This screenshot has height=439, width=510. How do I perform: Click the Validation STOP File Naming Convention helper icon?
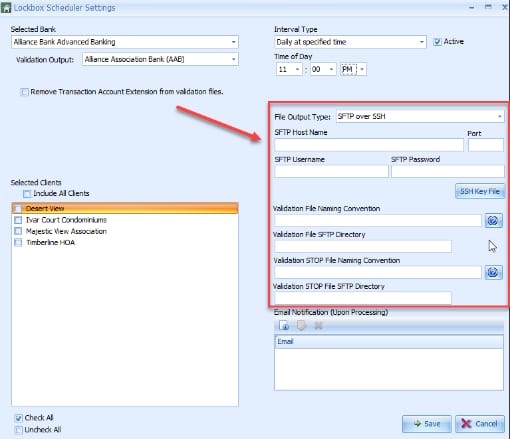[493, 272]
